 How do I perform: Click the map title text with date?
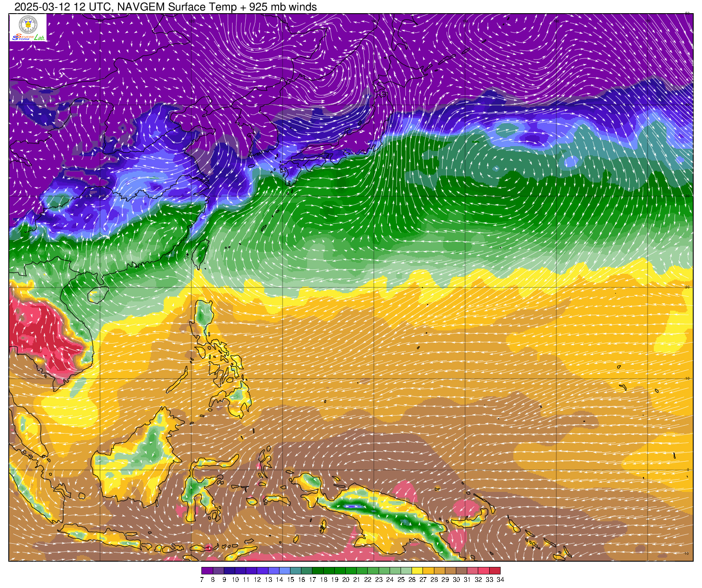(165, 7)
